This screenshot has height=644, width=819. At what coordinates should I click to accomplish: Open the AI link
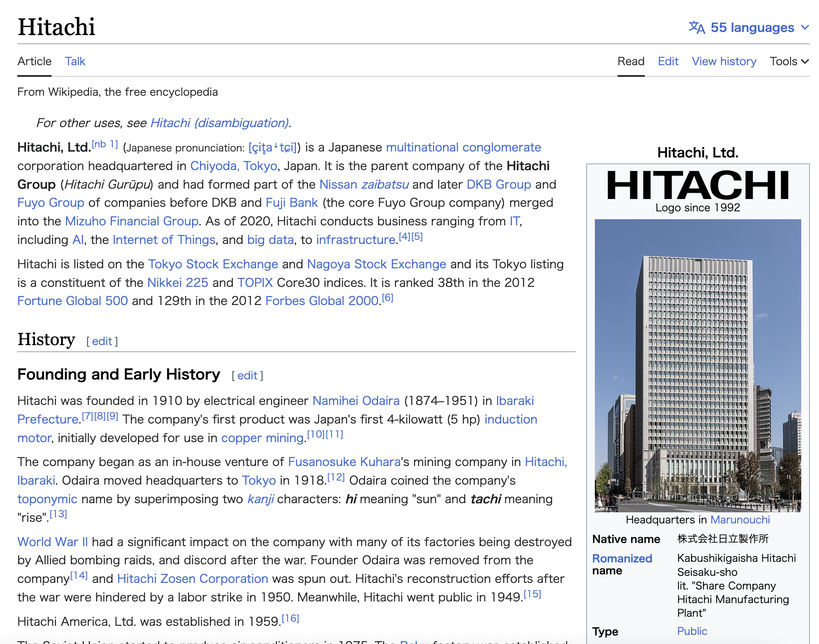tap(78, 240)
